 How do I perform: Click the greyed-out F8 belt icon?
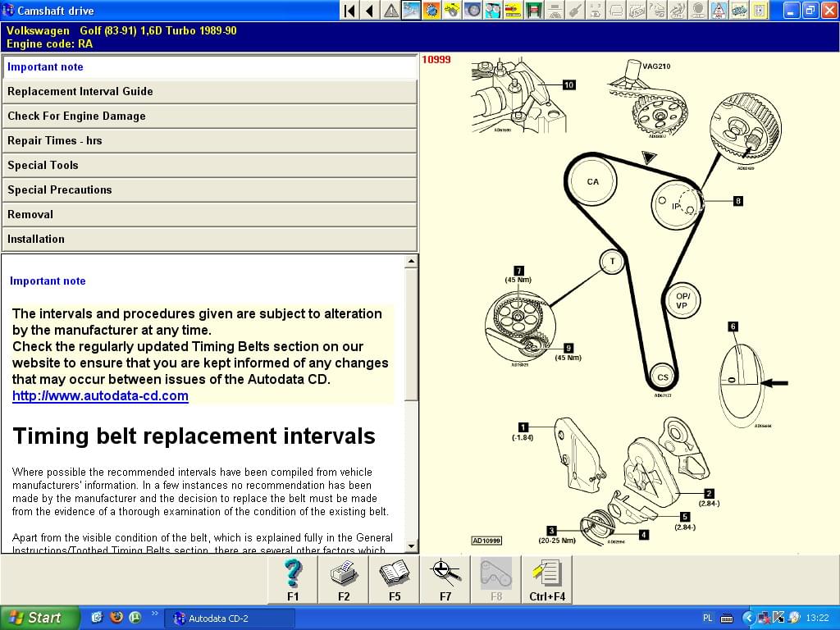pos(496,580)
